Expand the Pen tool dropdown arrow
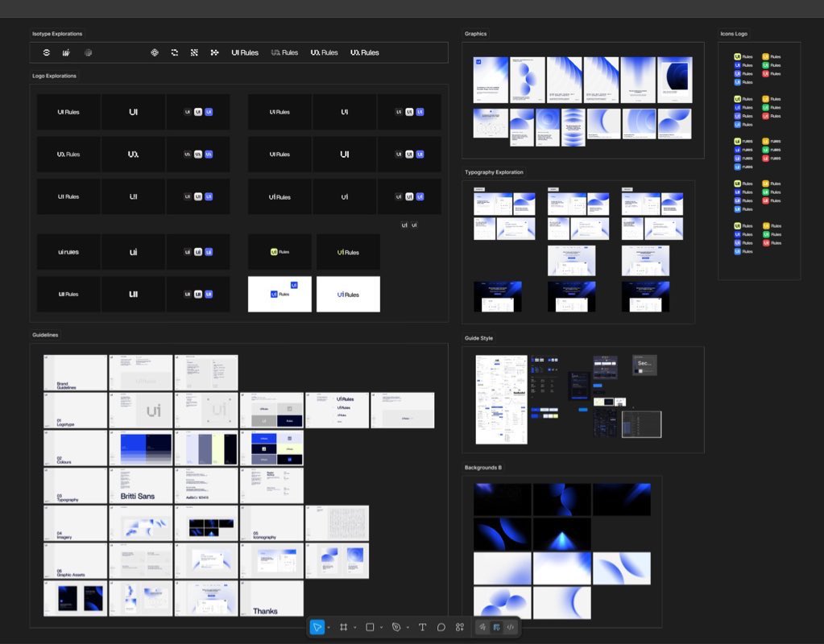Viewport: 824px width, 644px height. coord(408,628)
